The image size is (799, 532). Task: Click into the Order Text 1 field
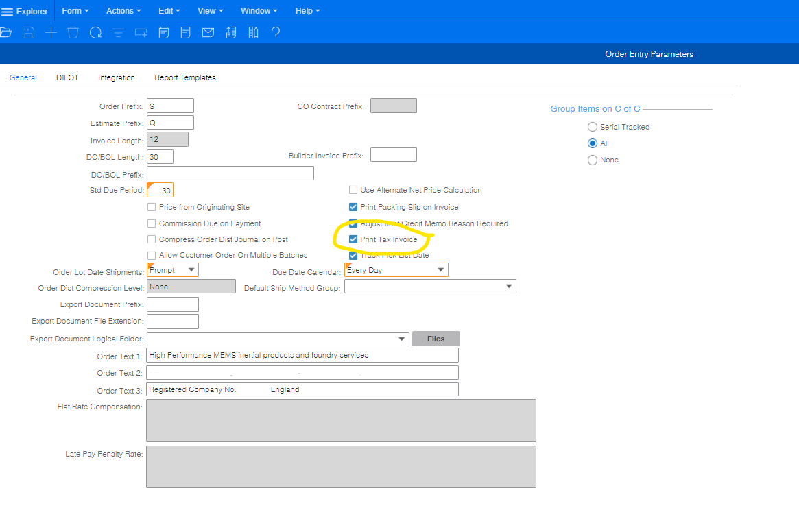pyautogui.click(x=302, y=355)
